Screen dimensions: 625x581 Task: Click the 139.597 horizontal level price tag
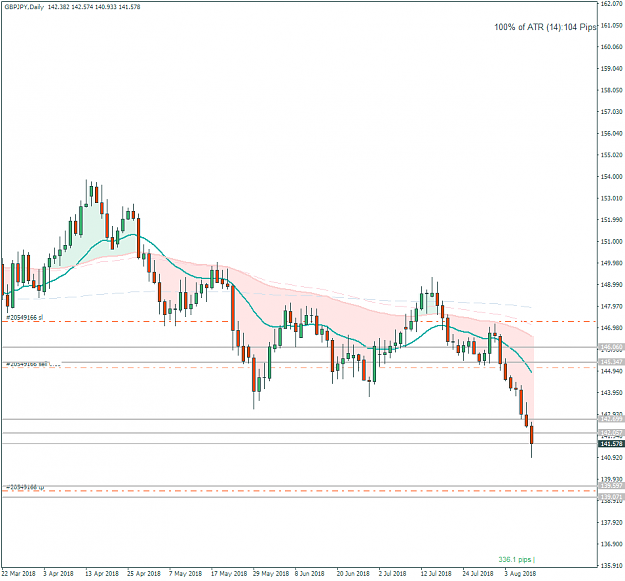611,486
